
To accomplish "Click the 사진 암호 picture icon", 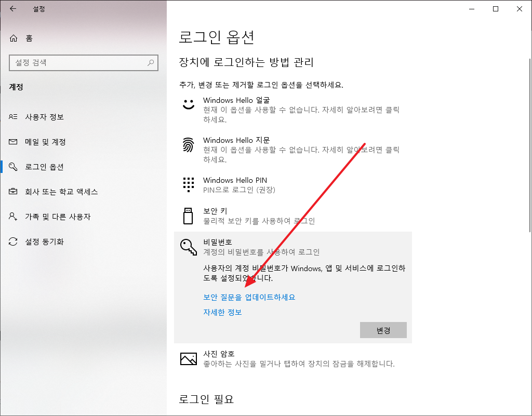I will coord(188,359).
